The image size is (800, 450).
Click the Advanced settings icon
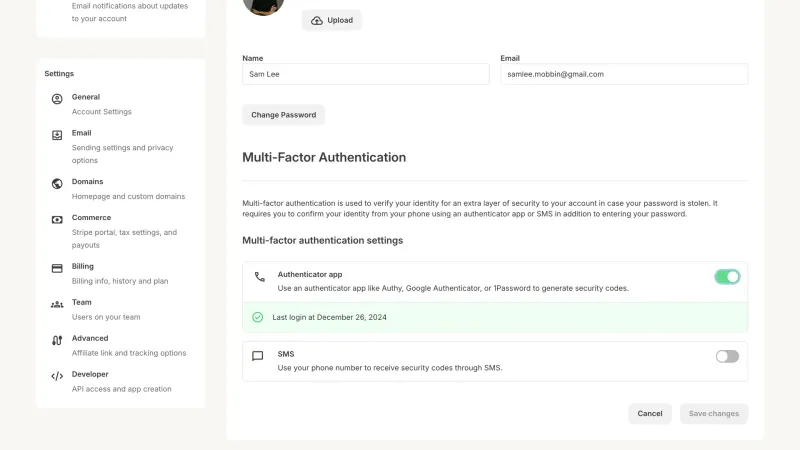(57, 340)
